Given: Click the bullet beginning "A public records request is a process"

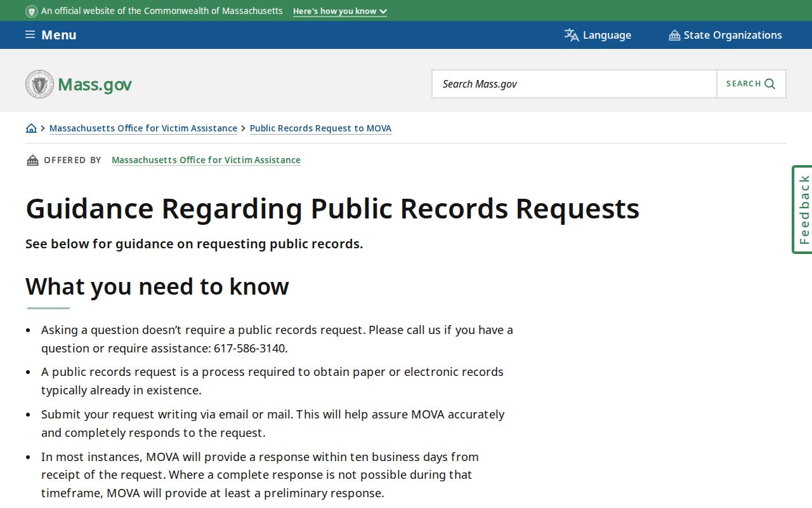Looking at the screenshot, I should tap(272, 380).
